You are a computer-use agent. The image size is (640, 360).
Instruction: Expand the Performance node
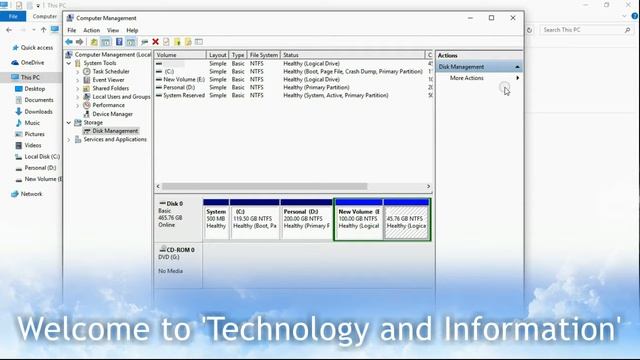78,106
